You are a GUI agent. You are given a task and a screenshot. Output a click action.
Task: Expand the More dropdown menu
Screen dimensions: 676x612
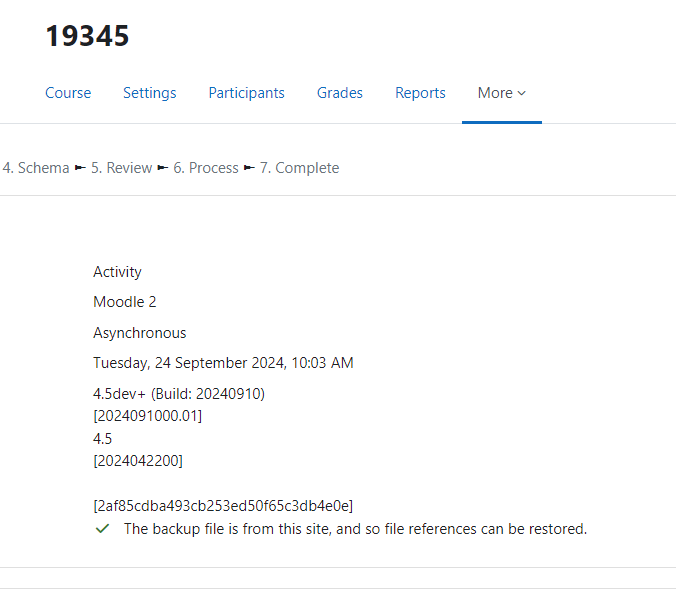(x=502, y=93)
